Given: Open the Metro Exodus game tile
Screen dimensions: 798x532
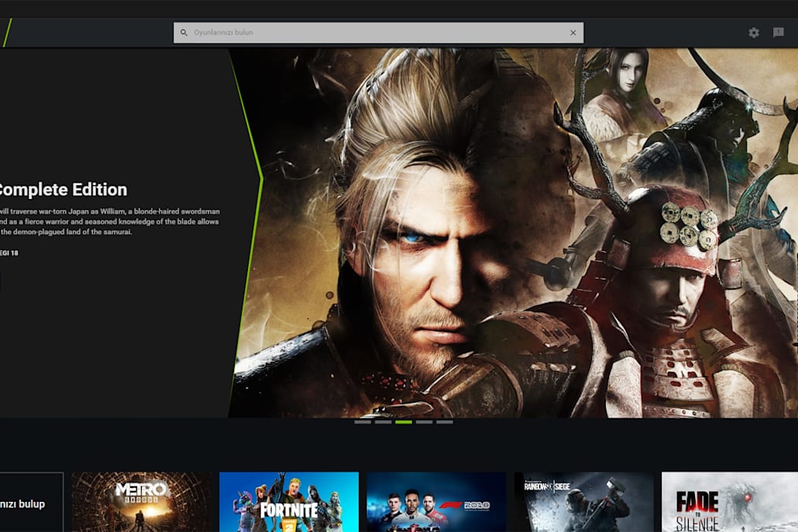Looking at the screenshot, I should coord(142,502).
